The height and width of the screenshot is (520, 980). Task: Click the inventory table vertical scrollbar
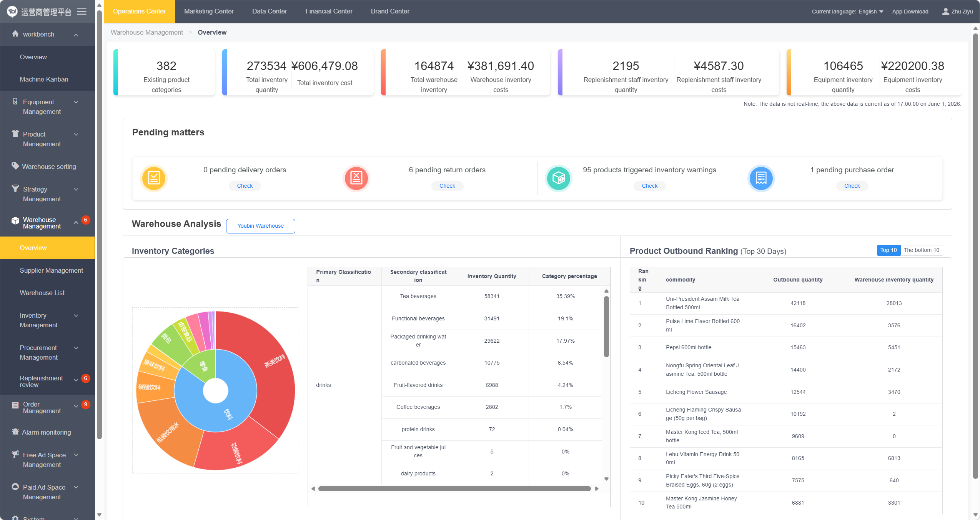606,327
